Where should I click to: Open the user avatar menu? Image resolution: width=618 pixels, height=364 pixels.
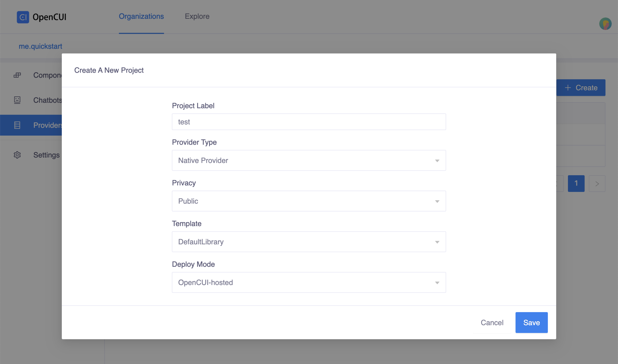[605, 24]
